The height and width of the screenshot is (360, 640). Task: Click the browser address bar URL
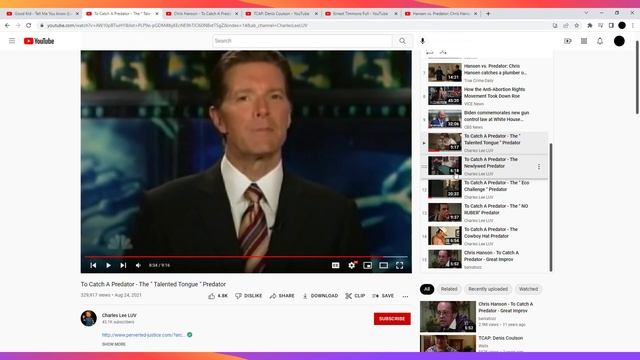(177, 25)
